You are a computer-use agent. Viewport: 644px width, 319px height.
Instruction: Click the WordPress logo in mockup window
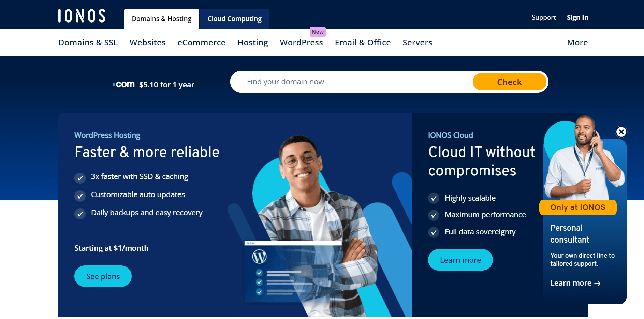259,257
